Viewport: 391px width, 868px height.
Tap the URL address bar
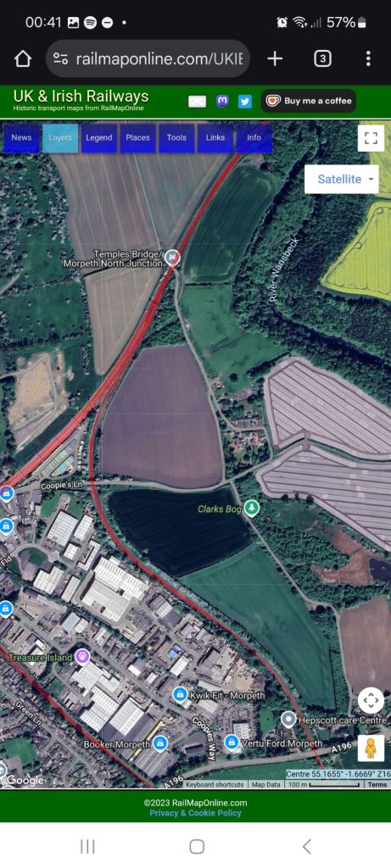click(x=148, y=58)
